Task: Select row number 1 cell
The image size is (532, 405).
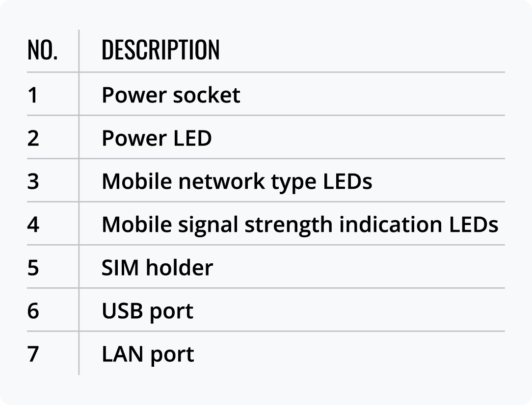Action: (33, 95)
